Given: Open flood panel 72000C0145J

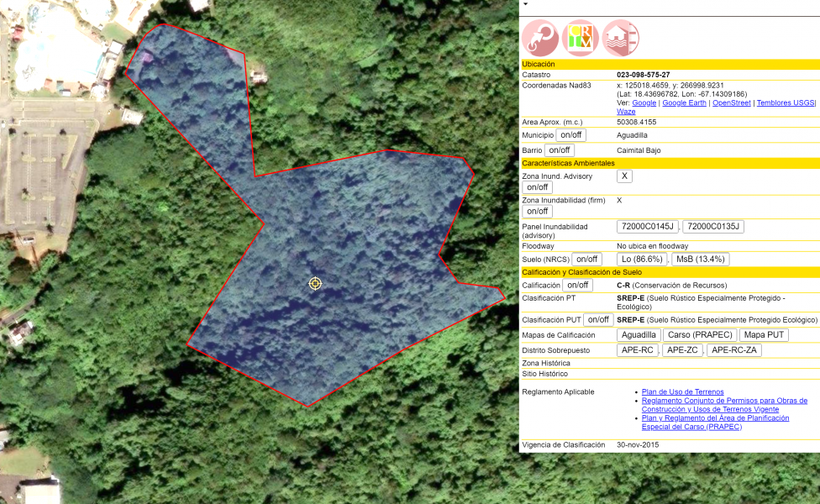Looking at the screenshot, I should pos(648,227).
